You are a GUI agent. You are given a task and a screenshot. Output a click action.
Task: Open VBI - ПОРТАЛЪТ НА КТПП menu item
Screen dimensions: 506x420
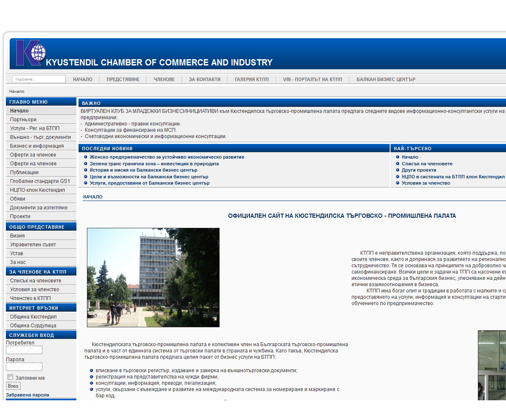coord(312,79)
